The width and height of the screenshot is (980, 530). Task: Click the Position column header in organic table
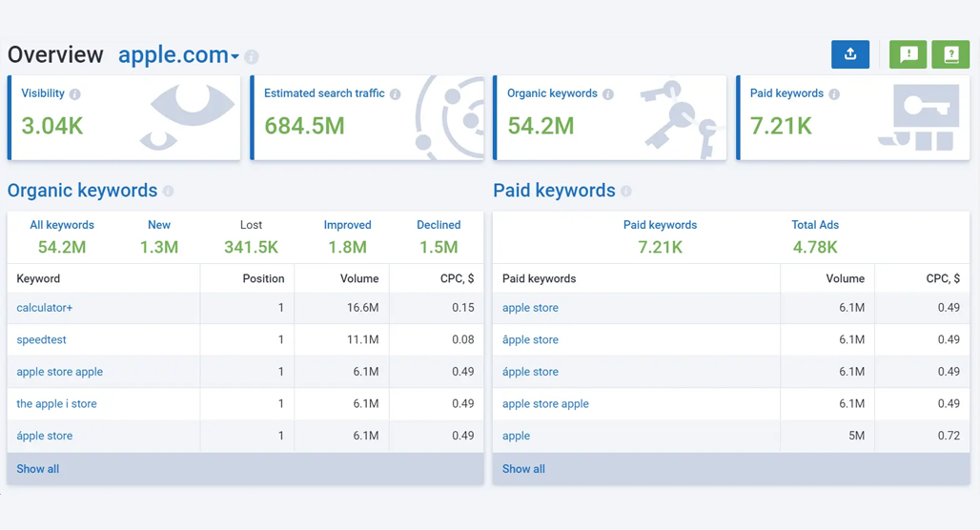tap(263, 278)
